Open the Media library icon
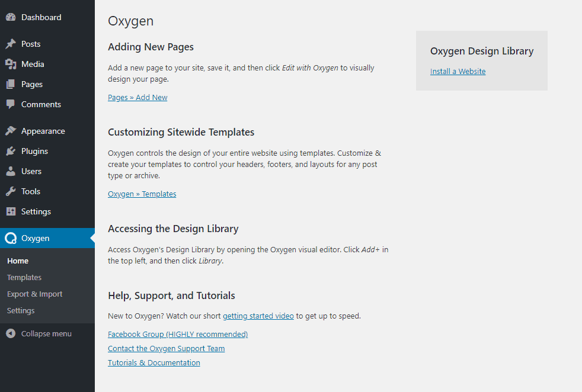 (11, 63)
